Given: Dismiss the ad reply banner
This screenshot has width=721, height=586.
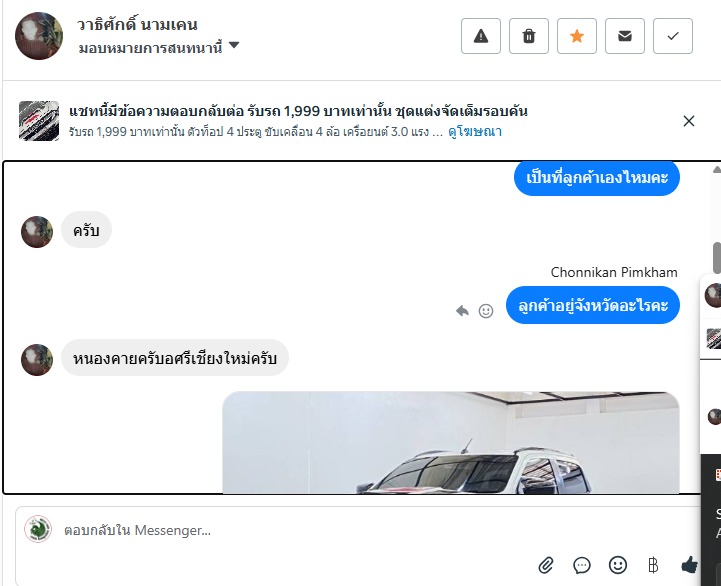Looking at the screenshot, I should [689, 121].
